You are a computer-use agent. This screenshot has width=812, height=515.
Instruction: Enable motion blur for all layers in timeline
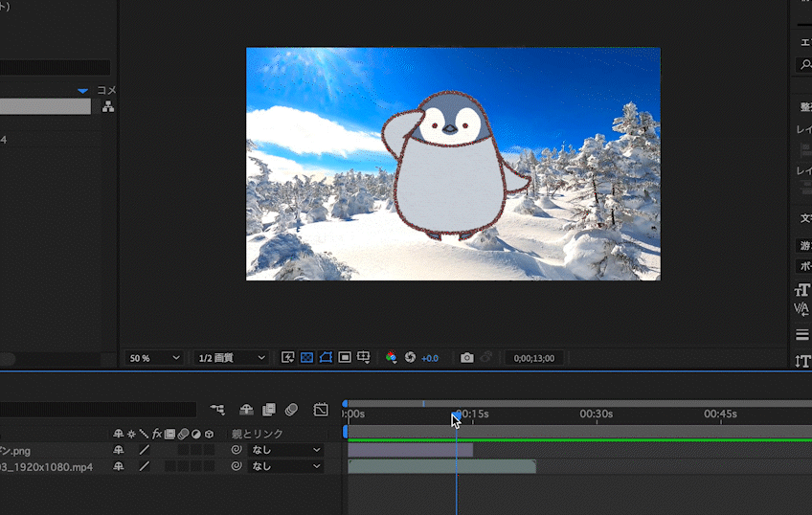(291, 410)
